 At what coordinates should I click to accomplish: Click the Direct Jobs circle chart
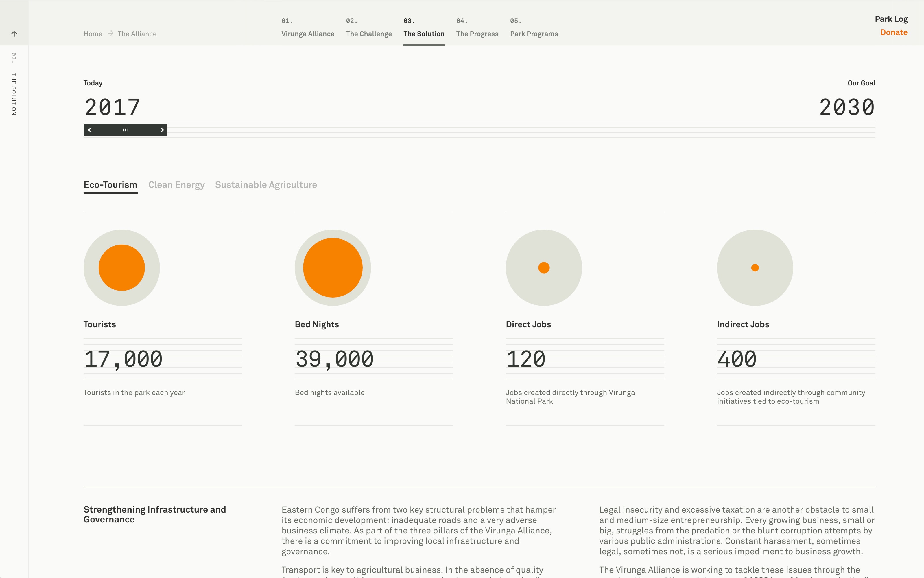tap(543, 268)
